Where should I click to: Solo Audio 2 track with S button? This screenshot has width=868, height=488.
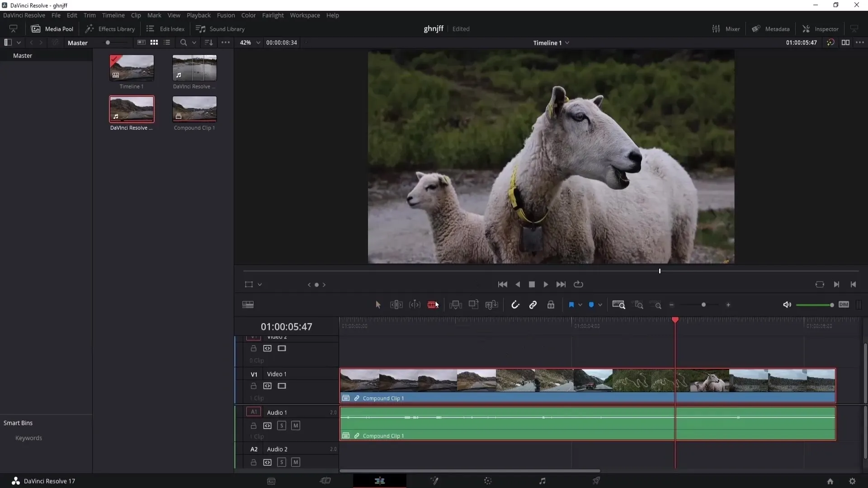coord(281,462)
